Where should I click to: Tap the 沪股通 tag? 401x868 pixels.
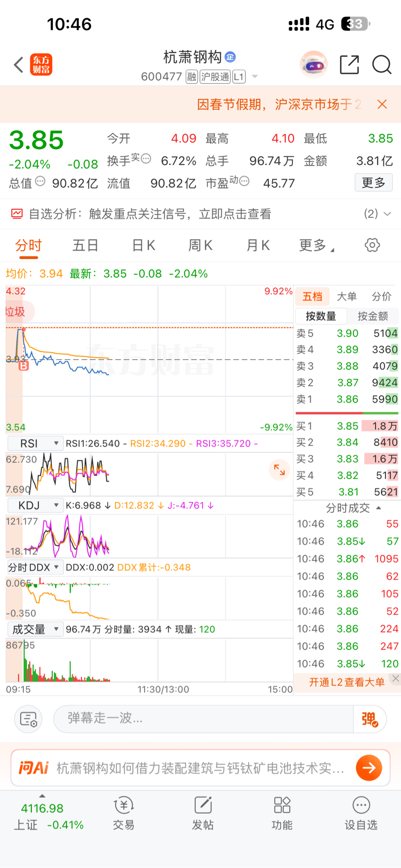point(215,77)
